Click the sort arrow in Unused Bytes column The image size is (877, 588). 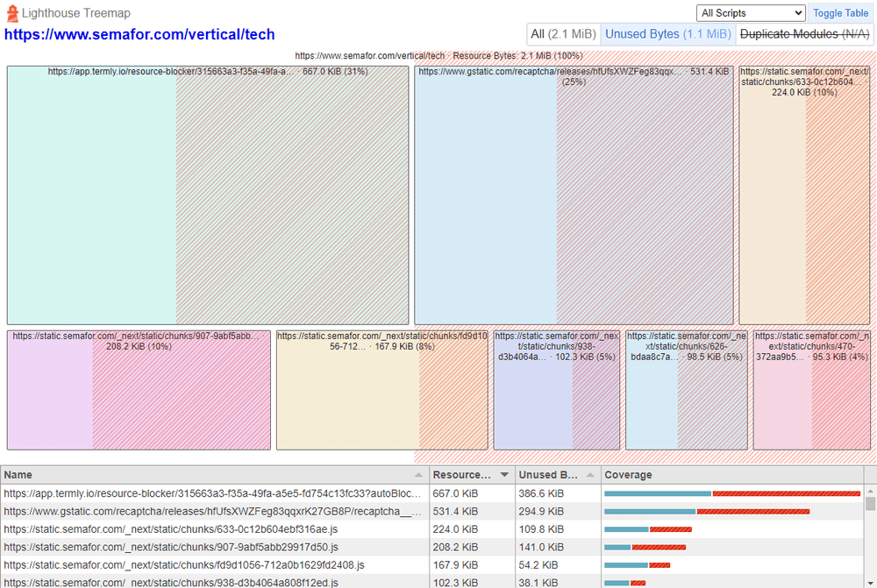[x=590, y=475]
